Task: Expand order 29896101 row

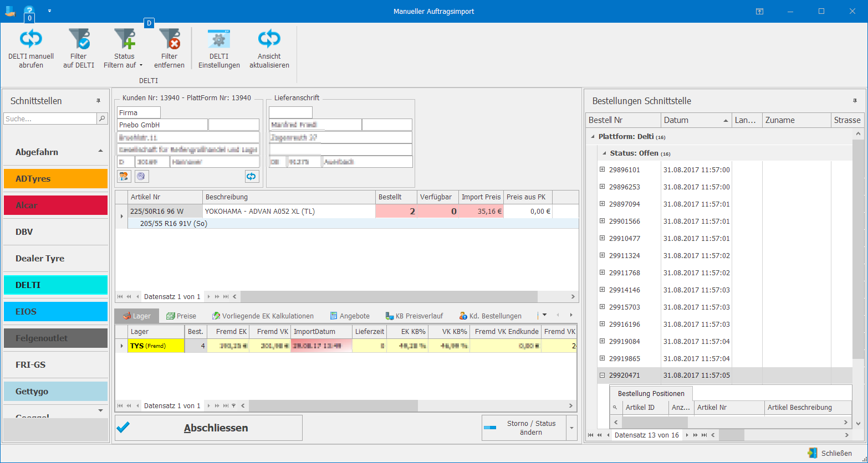Action: click(x=603, y=170)
